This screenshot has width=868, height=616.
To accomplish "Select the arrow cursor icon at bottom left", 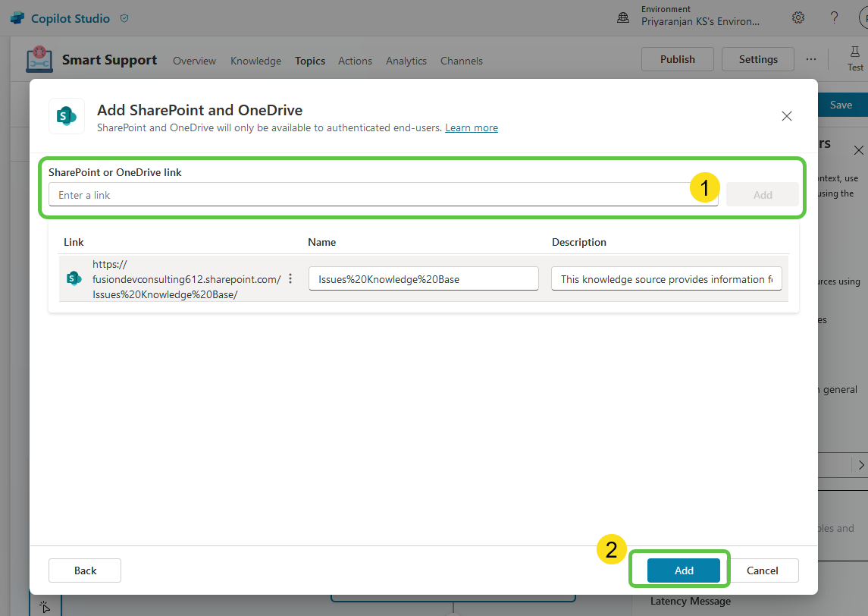I will [x=45, y=606].
